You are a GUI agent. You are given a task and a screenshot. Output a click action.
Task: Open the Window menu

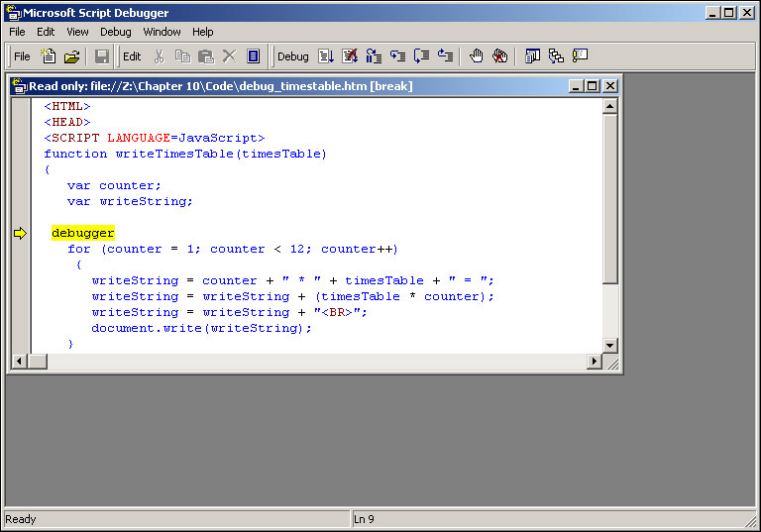pyautogui.click(x=162, y=32)
